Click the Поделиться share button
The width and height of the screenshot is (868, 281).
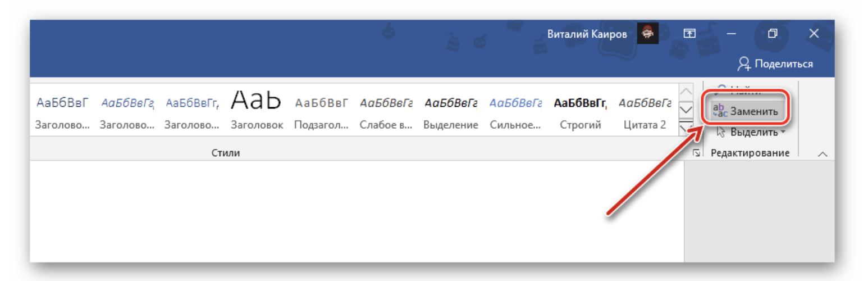tap(775, 64)
